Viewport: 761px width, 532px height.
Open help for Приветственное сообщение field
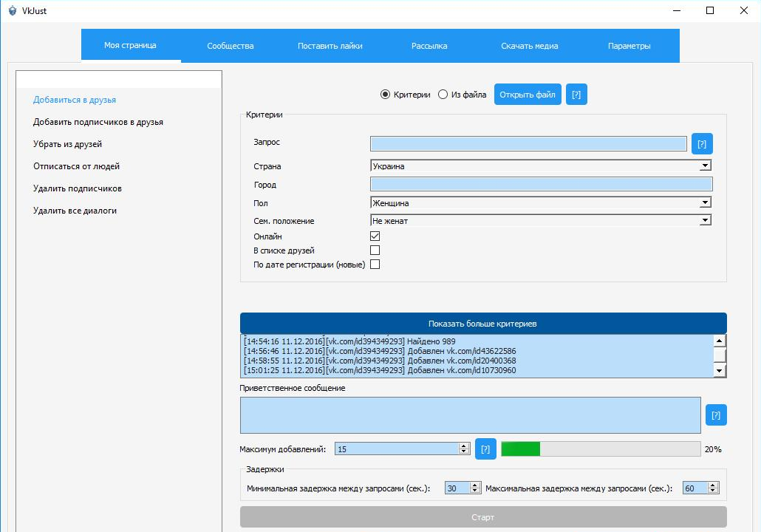(x=716, y=415)
